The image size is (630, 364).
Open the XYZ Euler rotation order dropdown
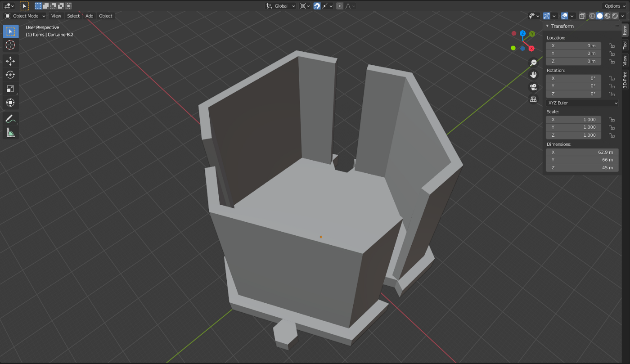point(582,103)
